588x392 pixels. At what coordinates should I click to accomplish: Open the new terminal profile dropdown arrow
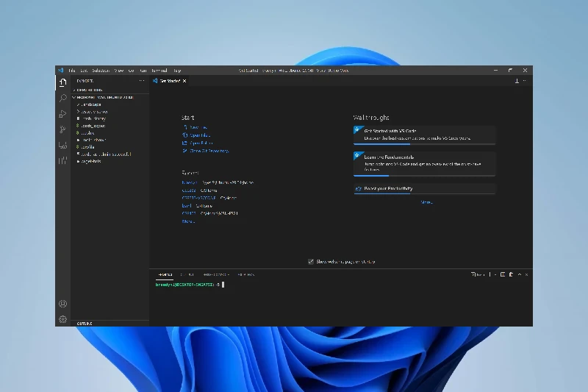(x=495, y=274)
